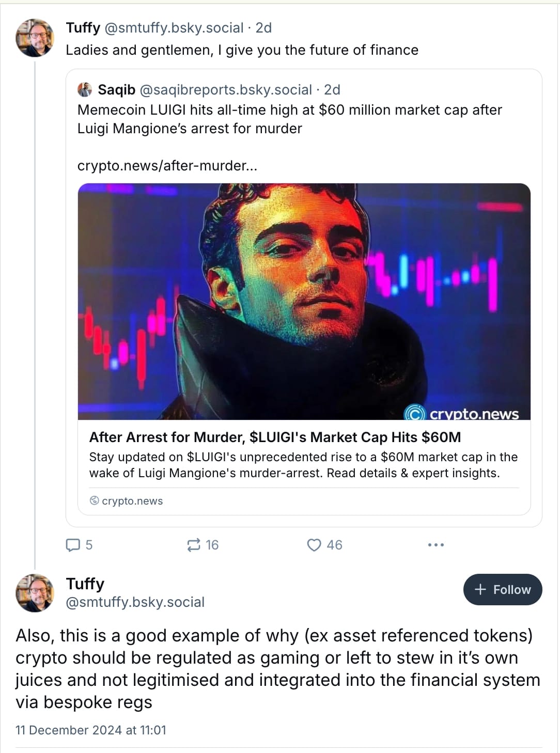The width and height of the screenshot is (560, 753).
Task: Click the repost arrows icon
Action: coord(194,545)
